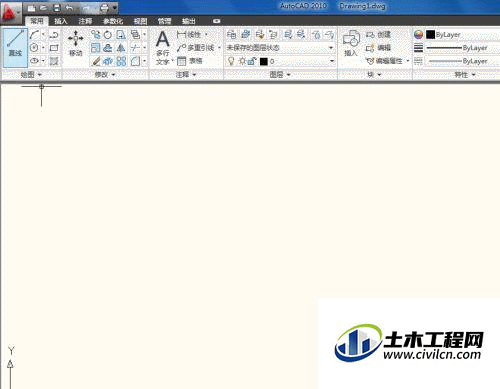Select the Line (直线) tool
This screenshot has height=389, width=500.
click(15, 47)
